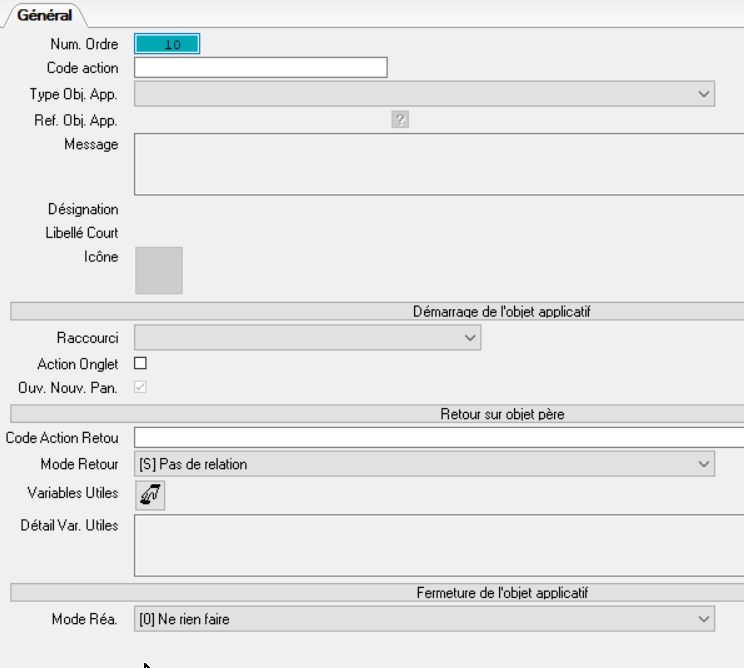The height and width of the screenshot is (668, 744).
Task: Enable the Action Onglet checkbox
Action: pyautogui.click(x=141, y=364)
